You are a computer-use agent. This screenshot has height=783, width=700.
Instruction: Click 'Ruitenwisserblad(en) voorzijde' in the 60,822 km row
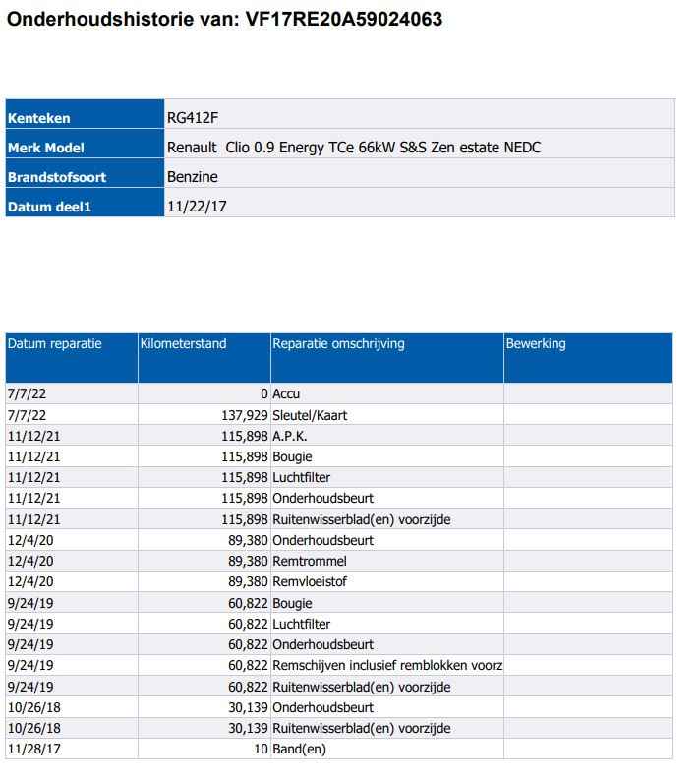(361, 688)
